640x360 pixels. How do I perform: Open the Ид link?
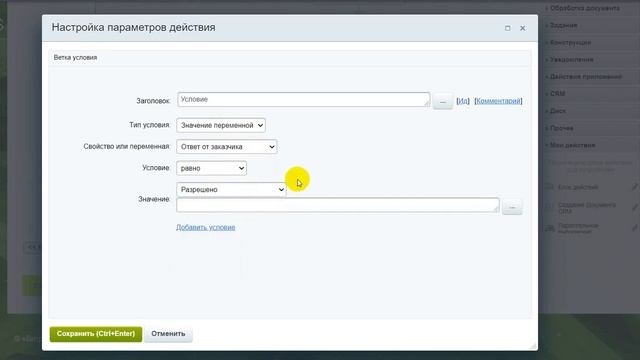coord(462,101)
